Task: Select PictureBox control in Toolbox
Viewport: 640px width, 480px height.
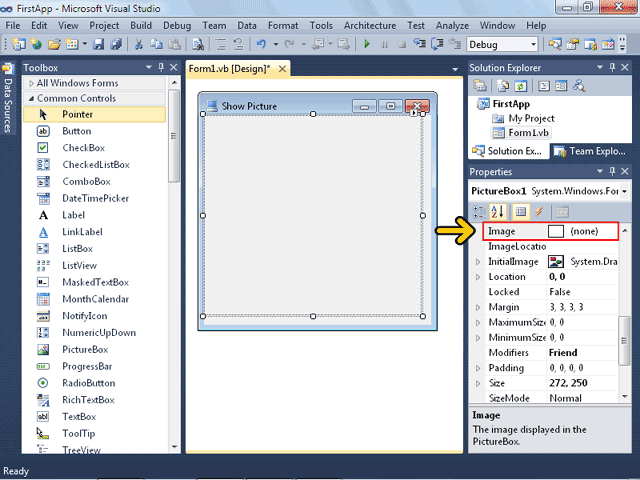Action: [84, 350]
